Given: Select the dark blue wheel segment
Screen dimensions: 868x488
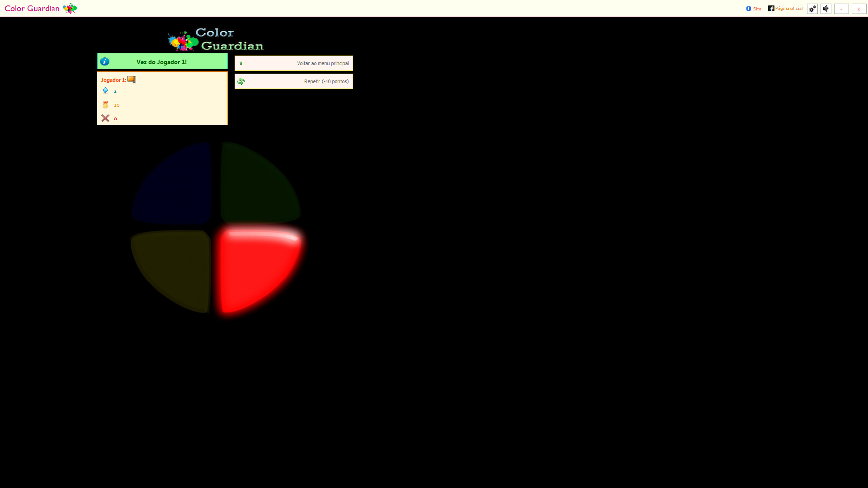Looking at the screenshot, I should pyautogui.click(x=173, y=185).
